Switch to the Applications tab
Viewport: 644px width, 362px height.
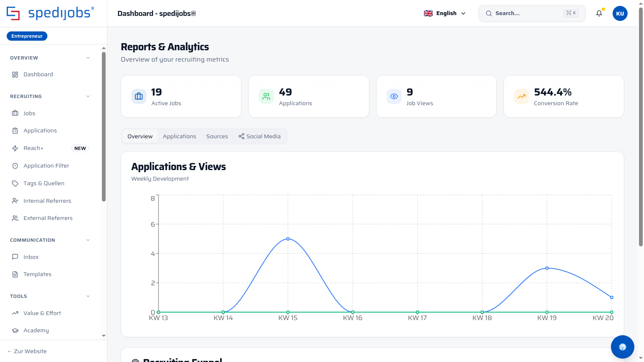point(179,136)
